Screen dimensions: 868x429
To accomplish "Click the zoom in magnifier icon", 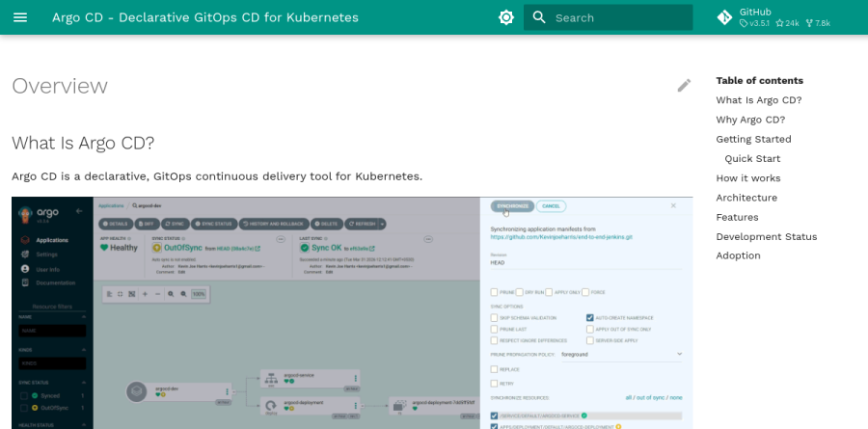I will pos(171,294).
